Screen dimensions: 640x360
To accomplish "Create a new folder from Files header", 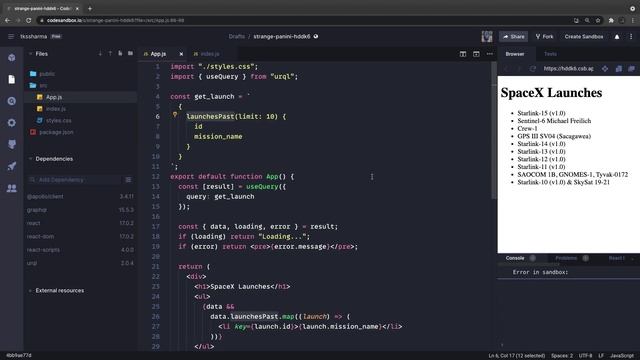I will (130, 53).
